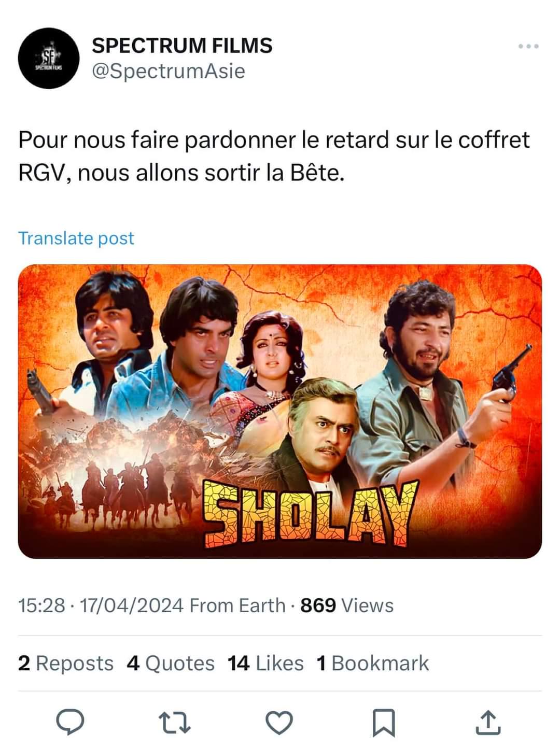Open the 1 Bookmark count
This screenshot has width=560, height=747.
(373, 663)
